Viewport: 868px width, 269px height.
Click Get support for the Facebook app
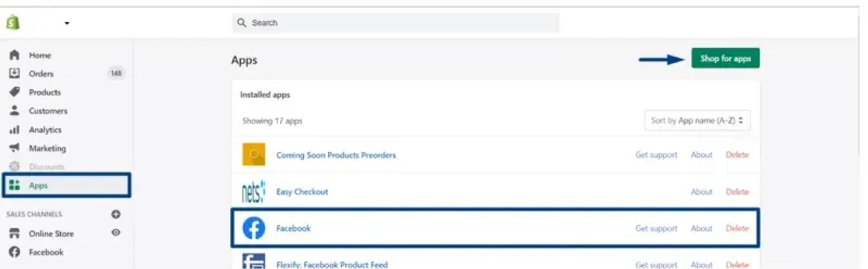click(x=656, y=228)
